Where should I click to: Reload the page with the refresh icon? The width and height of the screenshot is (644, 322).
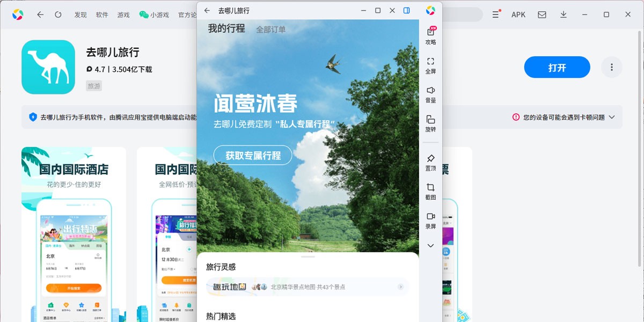[58, 14]
